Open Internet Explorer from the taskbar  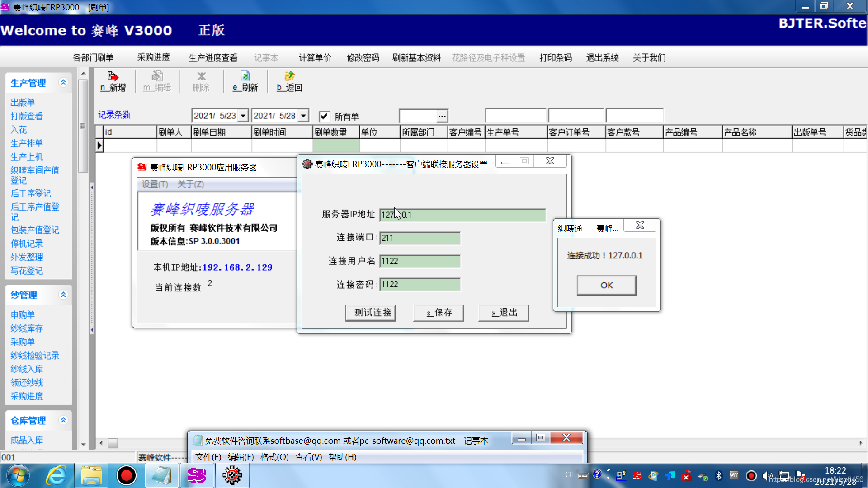click(56, 475)
